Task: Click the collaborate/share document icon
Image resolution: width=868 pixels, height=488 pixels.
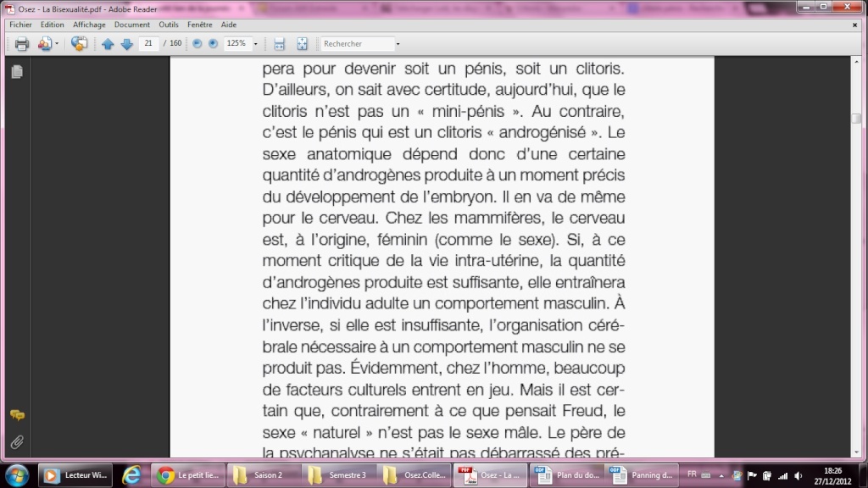Action: (44, 44)
